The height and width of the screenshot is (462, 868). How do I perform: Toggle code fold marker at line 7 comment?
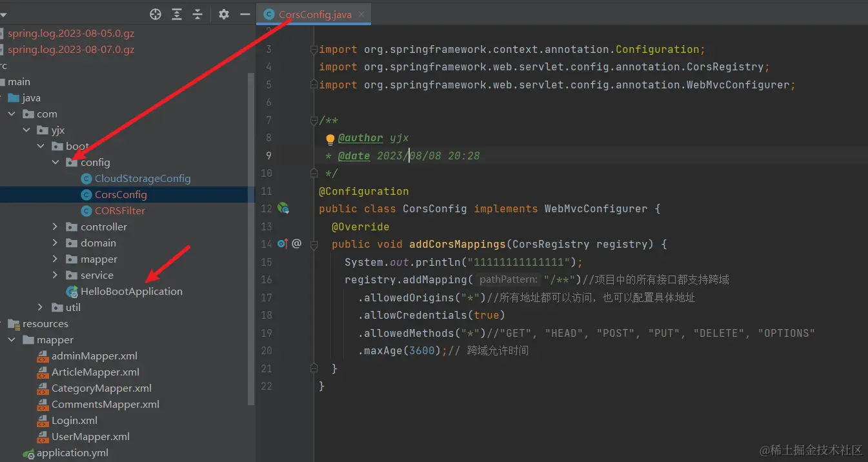(x=314, y=121)
